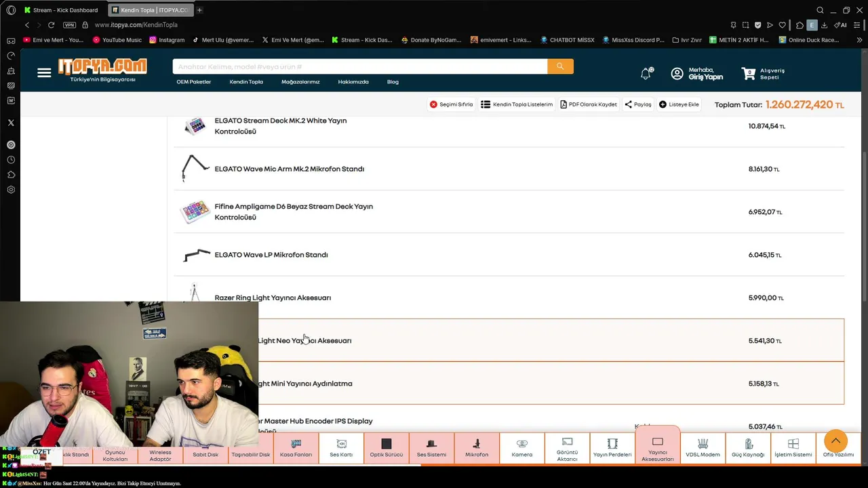
Task: Select the Optik Sürücü category tab
Action: (x=387, y=448)
